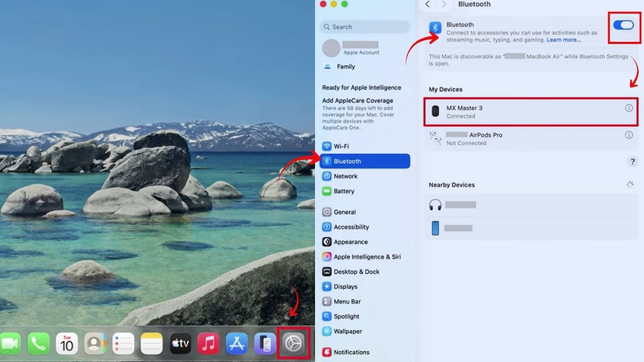Click Add AppleCare Coverage notice
The height and width of the screenshot is (362, 644).
(358, 114)
